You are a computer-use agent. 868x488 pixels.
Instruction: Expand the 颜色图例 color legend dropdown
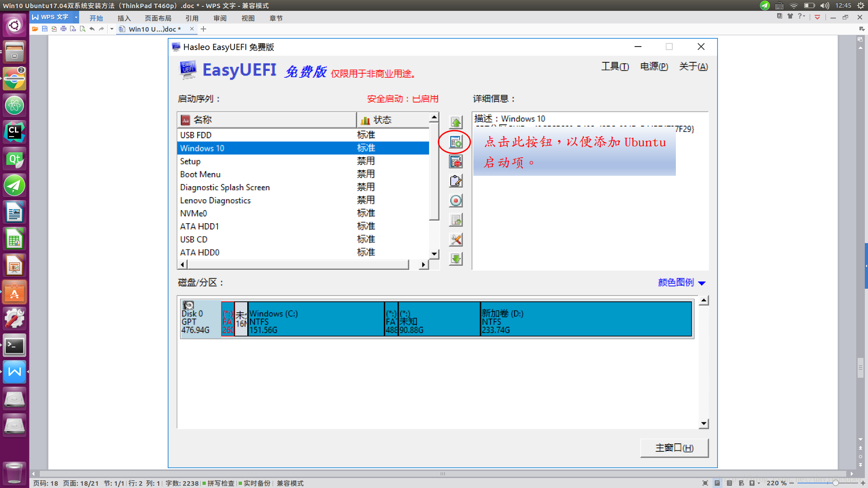682,282
